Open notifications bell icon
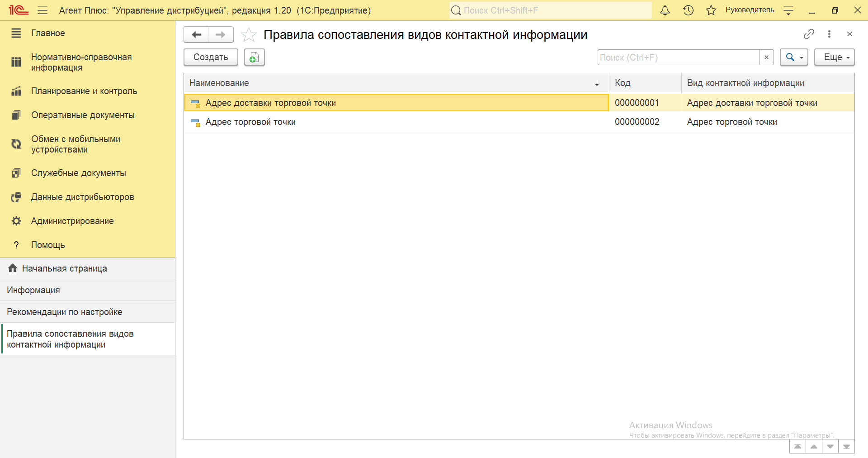 [x=665, y=10]
